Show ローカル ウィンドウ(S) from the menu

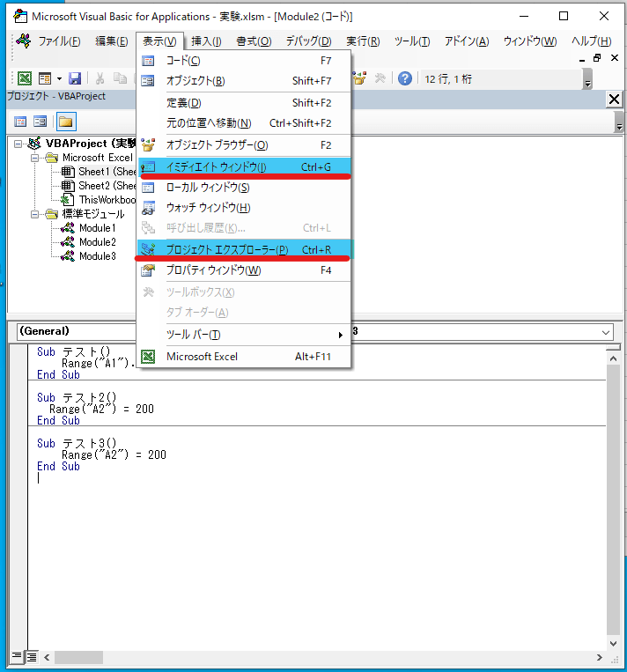coord(244,188)
